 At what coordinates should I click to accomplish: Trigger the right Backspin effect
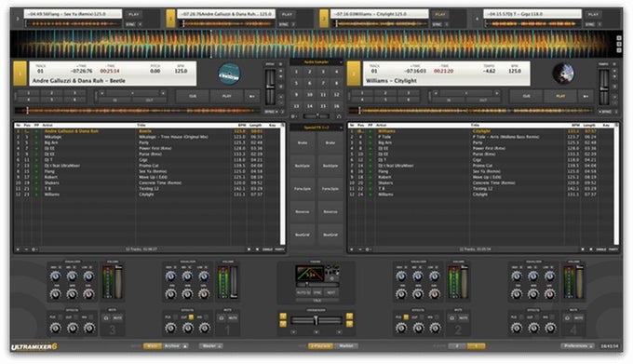click(330, 166)
